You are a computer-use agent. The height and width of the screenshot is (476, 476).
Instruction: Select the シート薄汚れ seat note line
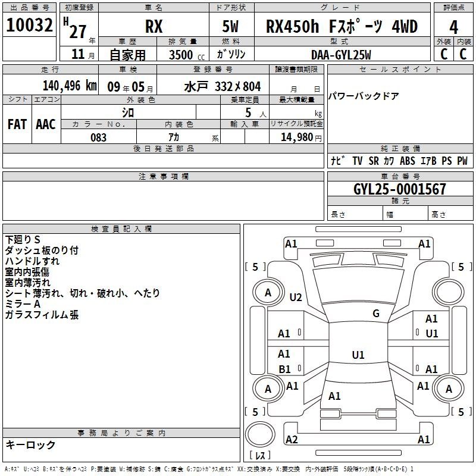tap(83, 293)
